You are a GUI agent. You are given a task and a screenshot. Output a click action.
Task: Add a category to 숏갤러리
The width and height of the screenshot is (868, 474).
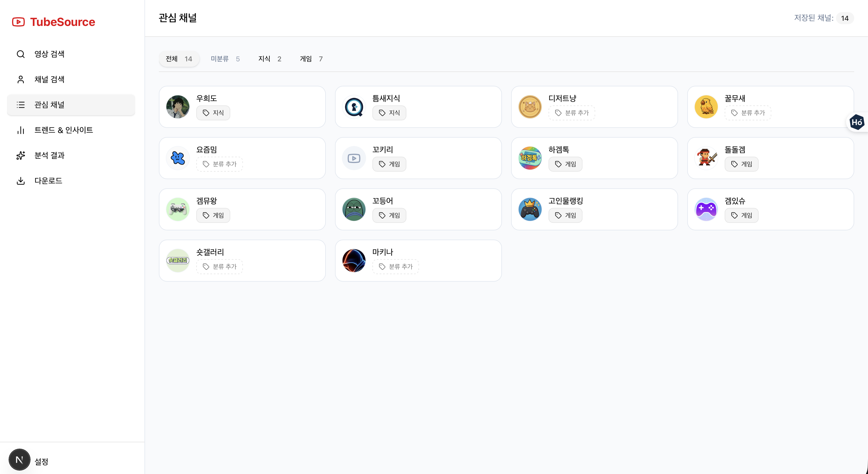[x=219, y=266]
